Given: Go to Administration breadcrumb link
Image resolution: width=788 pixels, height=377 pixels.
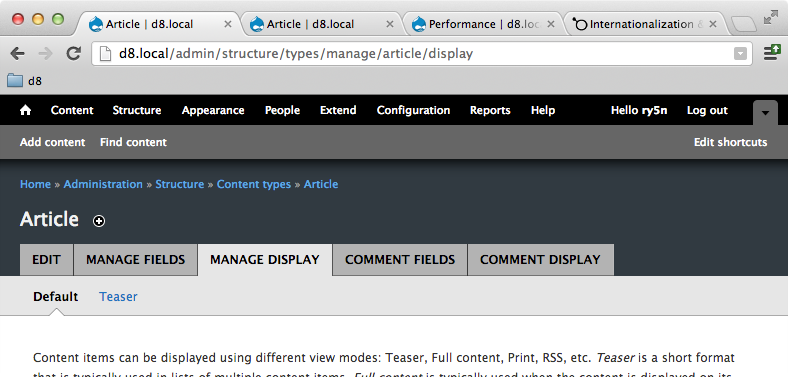Looking at the screenshot, I should [x=103, y=184].
